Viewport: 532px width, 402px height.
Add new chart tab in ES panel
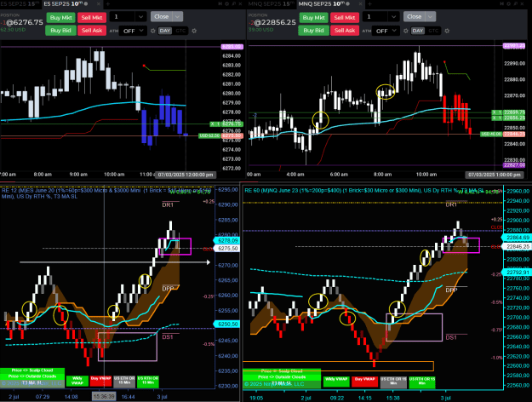tap(108, 3)
